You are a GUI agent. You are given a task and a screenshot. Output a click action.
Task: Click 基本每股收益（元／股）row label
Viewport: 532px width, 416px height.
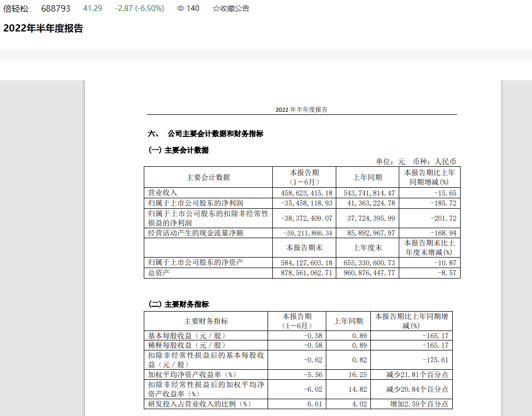(187, 336)
